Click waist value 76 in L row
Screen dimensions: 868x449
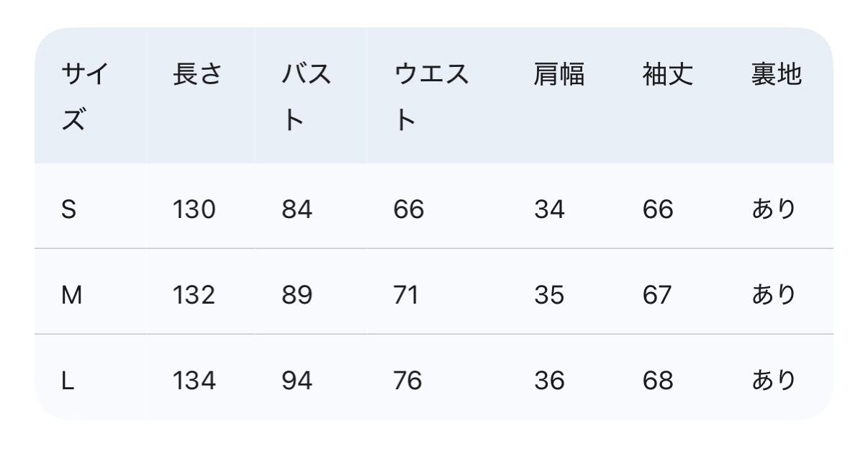[x=408, y=381]
